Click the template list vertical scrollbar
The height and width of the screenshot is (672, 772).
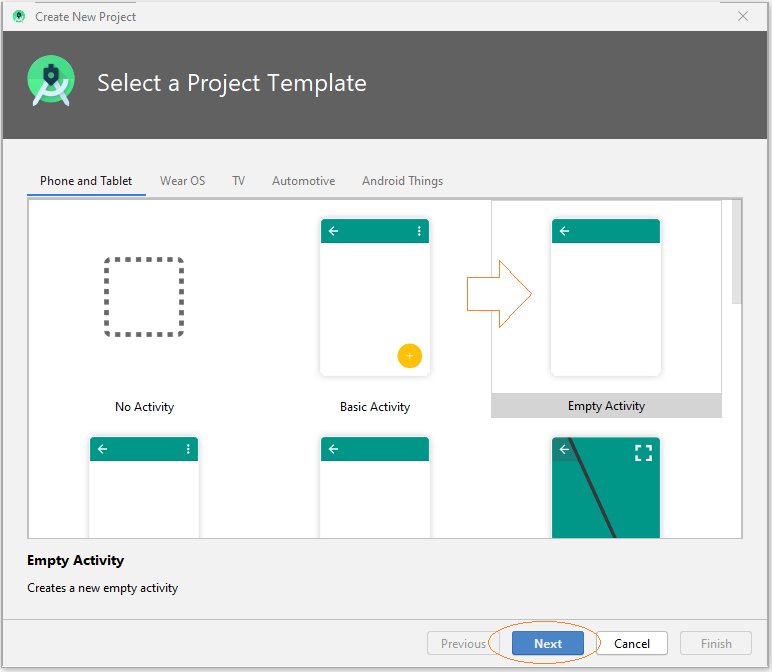click(737, 252)
